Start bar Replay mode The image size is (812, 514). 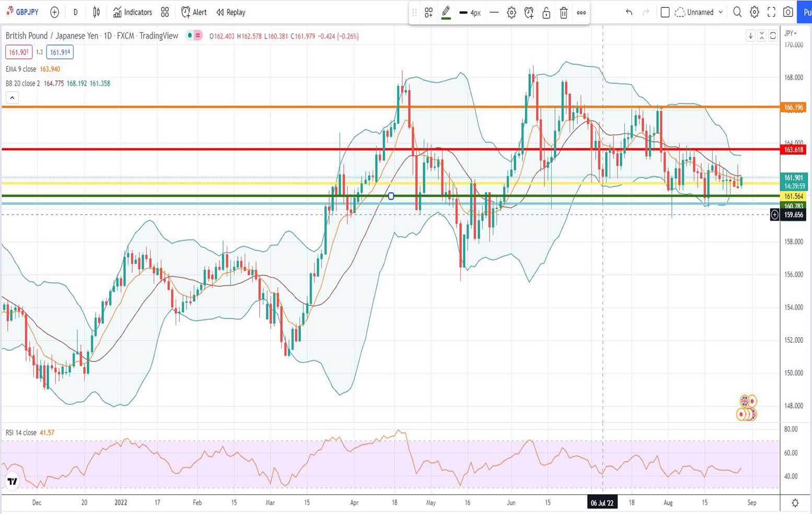231,12
